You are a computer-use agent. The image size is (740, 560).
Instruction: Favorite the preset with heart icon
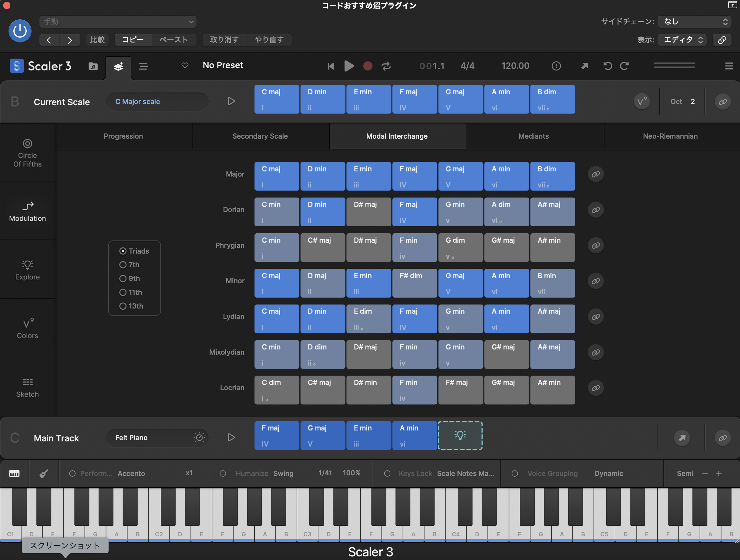pyautogui.click(x=185, y=65)
